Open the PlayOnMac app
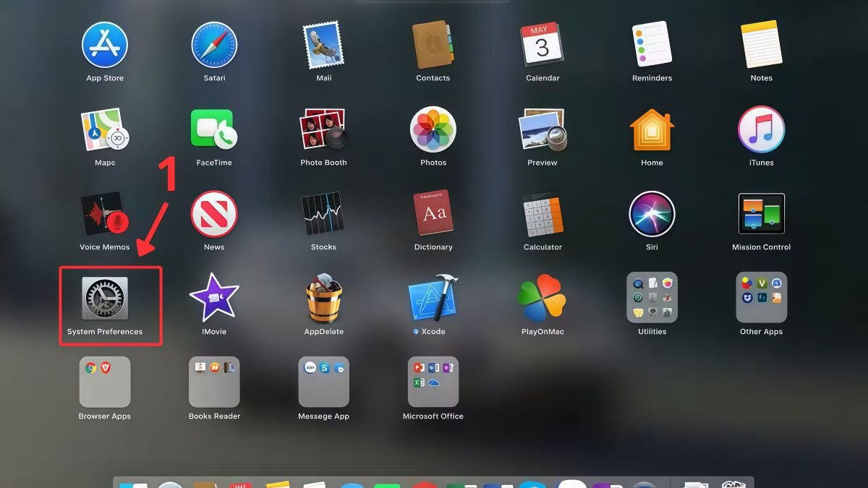868x488 pixels. pos(542,298)
